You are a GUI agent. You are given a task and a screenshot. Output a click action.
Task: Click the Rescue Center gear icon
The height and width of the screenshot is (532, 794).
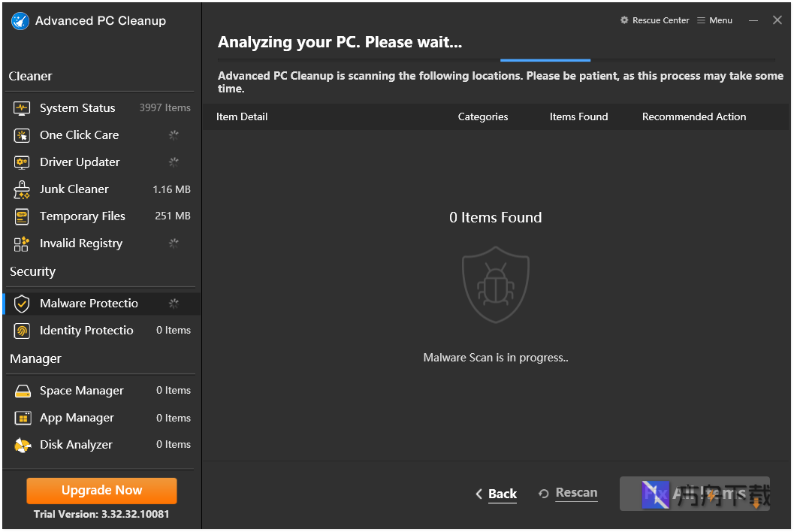point(624,20)
